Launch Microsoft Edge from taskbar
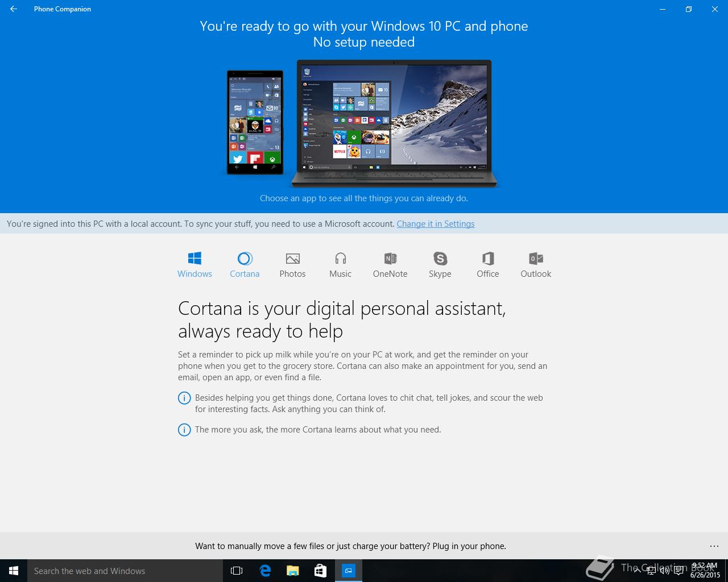Screen dimensions: 728x582 point(264,571)
